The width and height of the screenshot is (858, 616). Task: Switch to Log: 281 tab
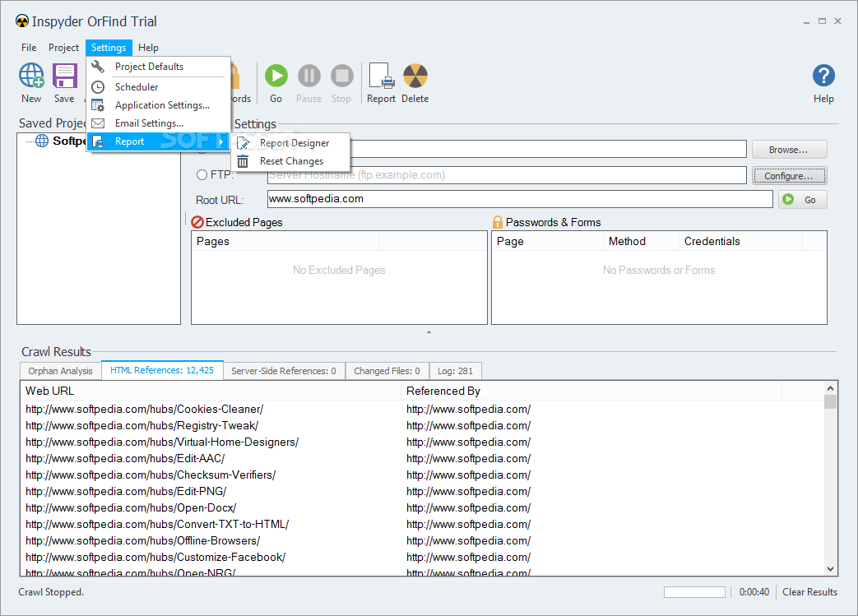(455, 371)
